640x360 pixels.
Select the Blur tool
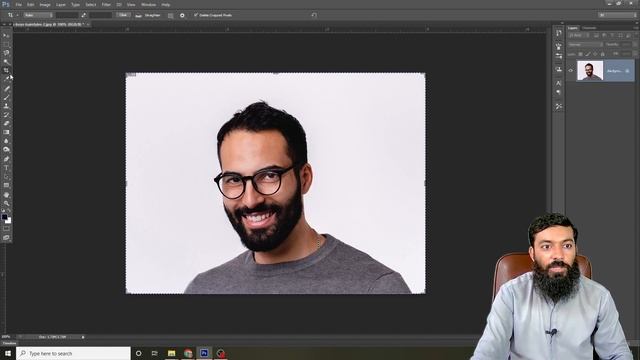(6, 141)
